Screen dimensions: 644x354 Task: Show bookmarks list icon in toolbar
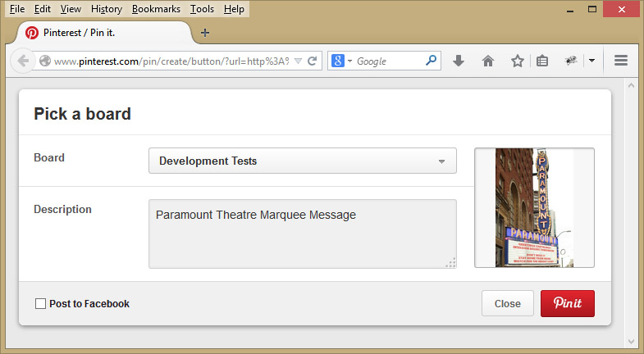tap(542, 61)
